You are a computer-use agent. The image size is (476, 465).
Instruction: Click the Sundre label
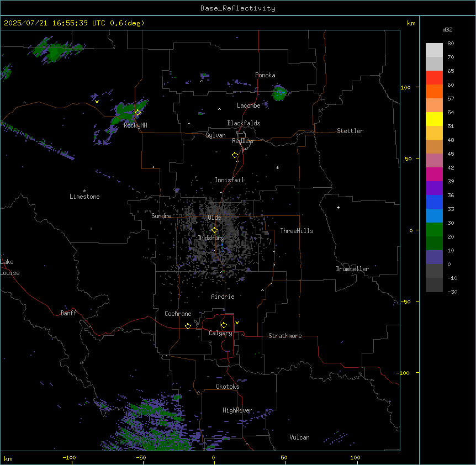pyautogui.click(x=161, y=216)
